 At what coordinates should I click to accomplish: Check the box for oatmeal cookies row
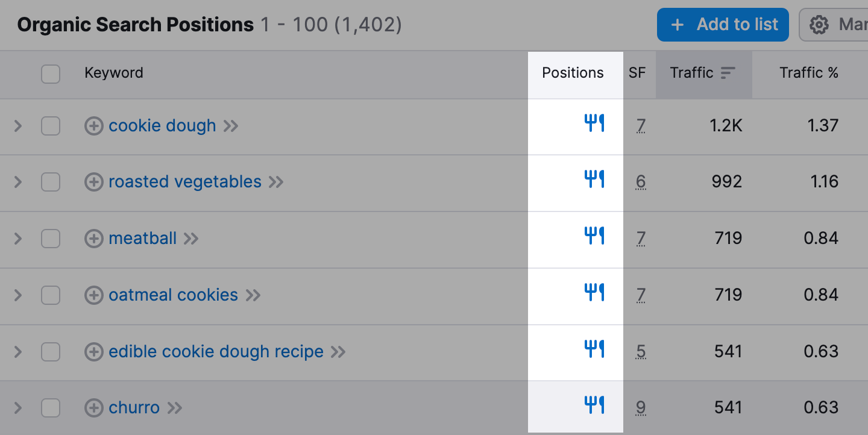51,295
